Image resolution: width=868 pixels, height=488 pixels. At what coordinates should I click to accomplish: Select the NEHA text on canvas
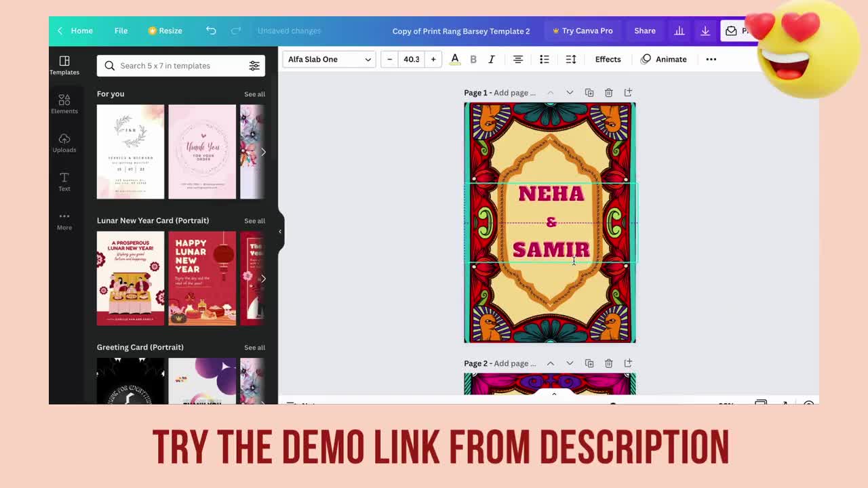coord(551,194)
